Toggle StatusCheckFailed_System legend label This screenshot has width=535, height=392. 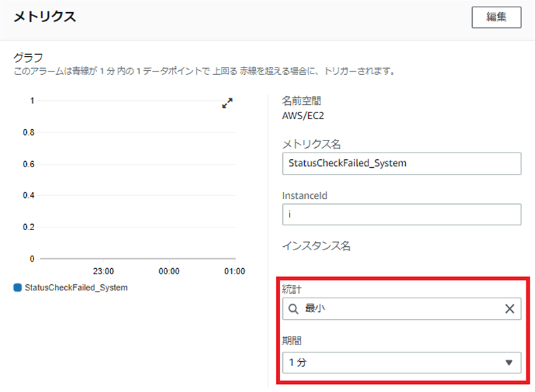click(x=76, y=288)
